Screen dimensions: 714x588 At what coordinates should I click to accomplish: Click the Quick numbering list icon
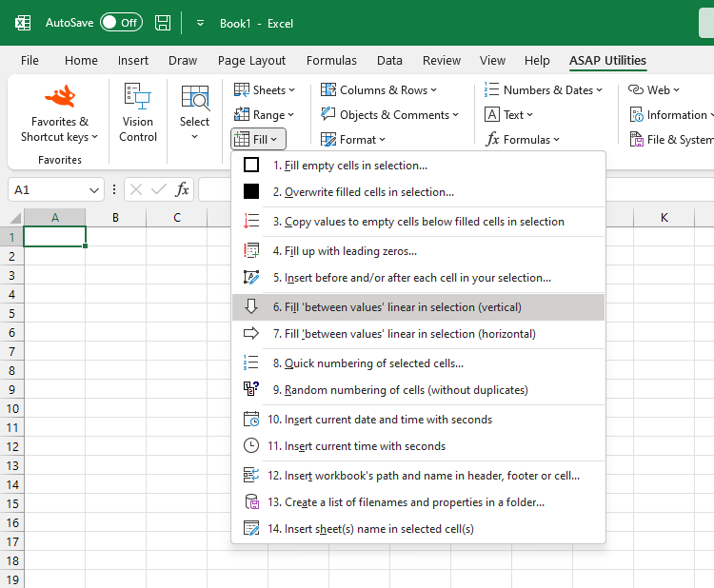(x=251, y=363)
